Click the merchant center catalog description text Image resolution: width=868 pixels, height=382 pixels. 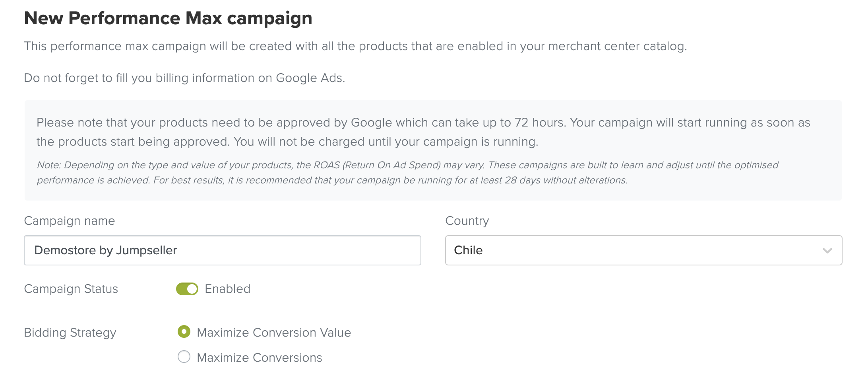(355, 46)
